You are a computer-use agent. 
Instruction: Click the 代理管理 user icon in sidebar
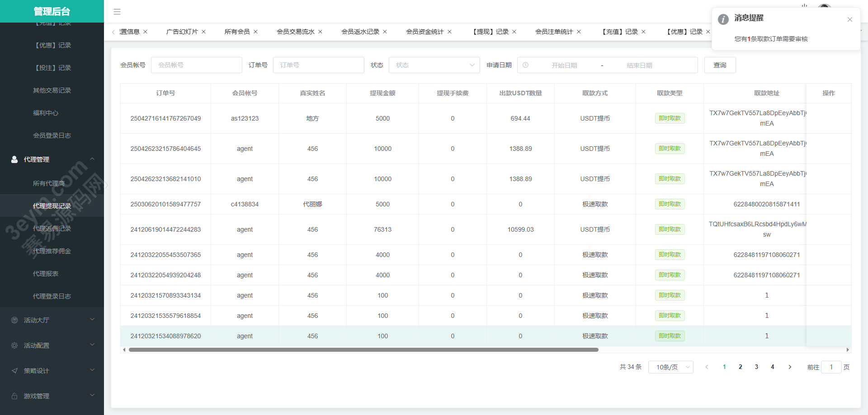click(x=14, y=159)
